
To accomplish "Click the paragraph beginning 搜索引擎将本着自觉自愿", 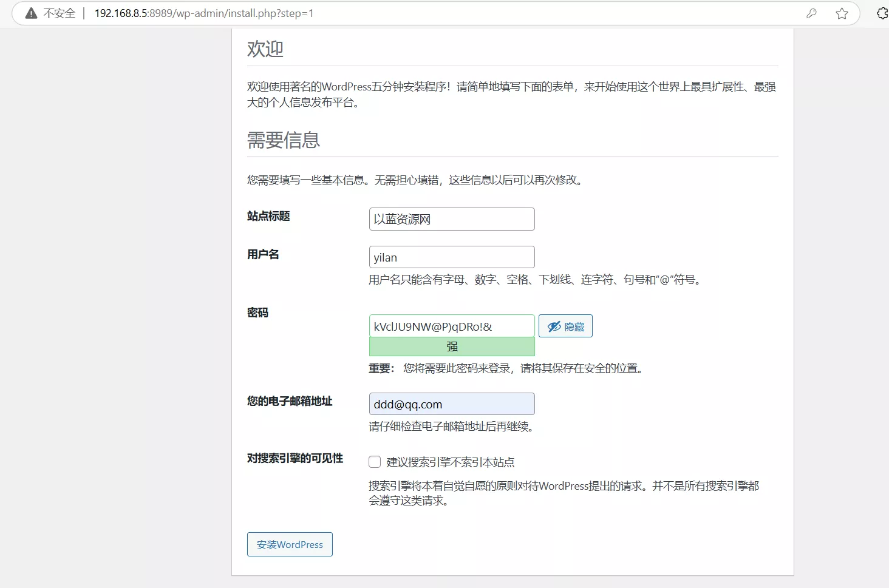I will pyautogui.click(x=564, y=493).
